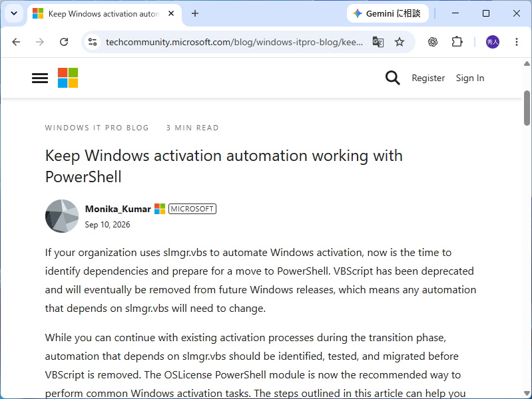Open the hamburger navigation menu

point(40,78)
